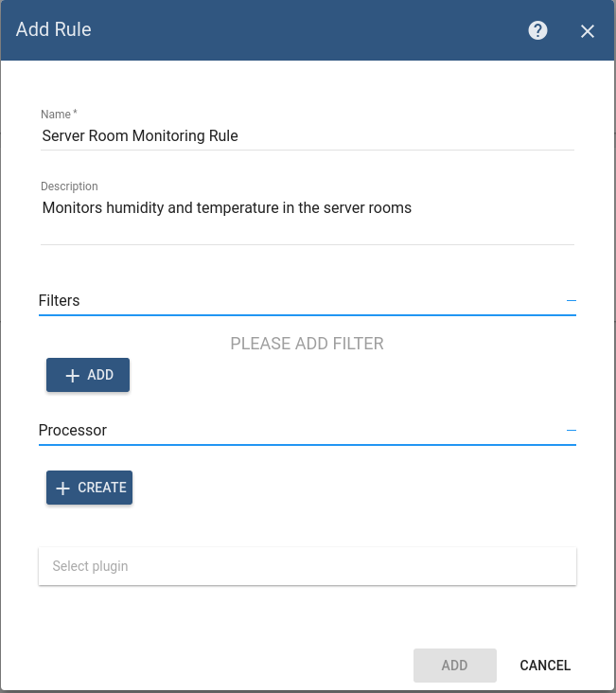Create a processor with the CREATE button

pyautogui.click(x=89, y=488)
